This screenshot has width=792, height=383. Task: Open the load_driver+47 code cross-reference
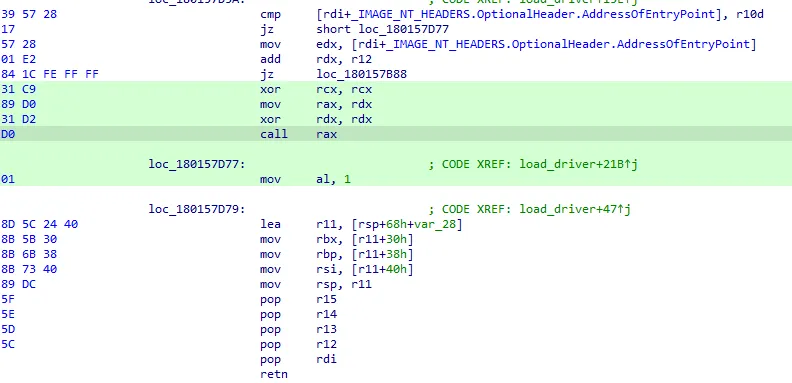575,209
